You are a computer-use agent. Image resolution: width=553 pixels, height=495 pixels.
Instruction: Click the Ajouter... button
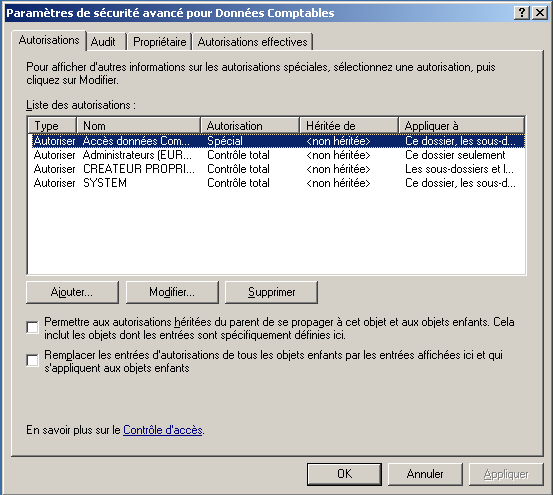[x=72, y=292]
